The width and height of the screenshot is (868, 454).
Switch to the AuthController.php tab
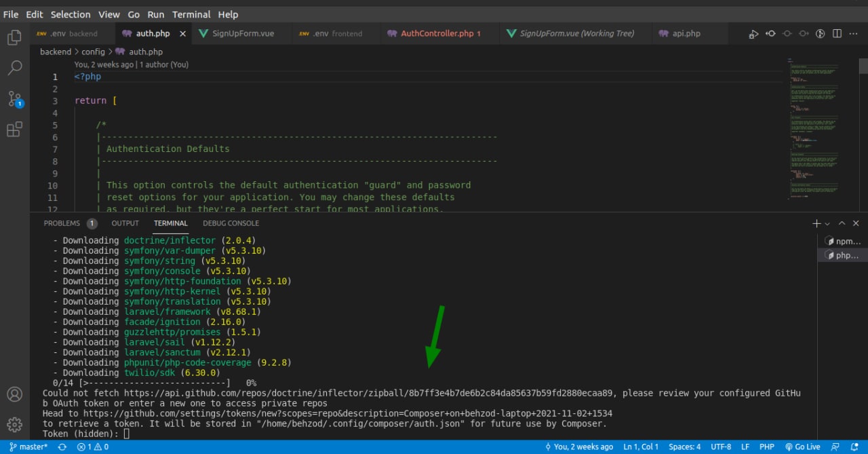tap(439, 33)
